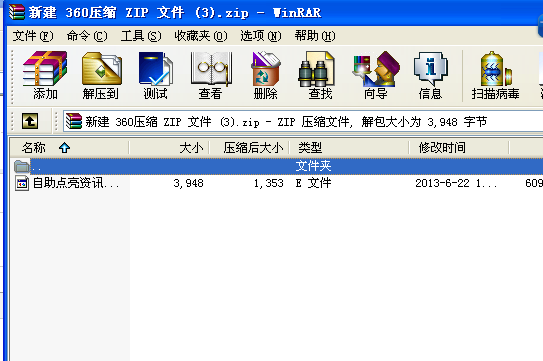Click the archive icon in address bar
Screen dimensions: 543x361
pos(74,121)
